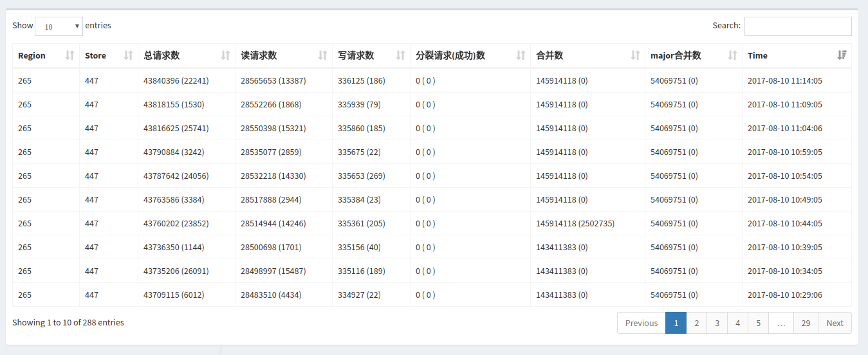Select cell 43790884 (3242)
The height and width of the screenshot is (355, 868).
pos(174,152)
